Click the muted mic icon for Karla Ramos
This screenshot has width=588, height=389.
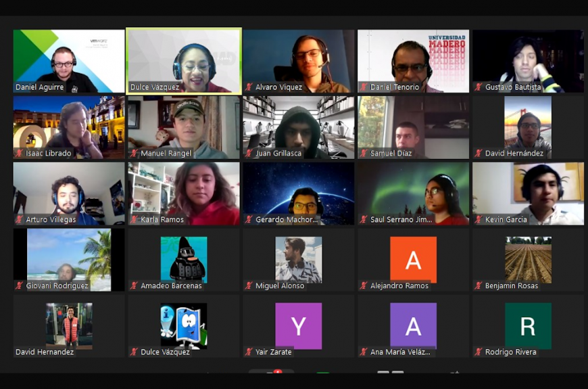pos(134,220)
